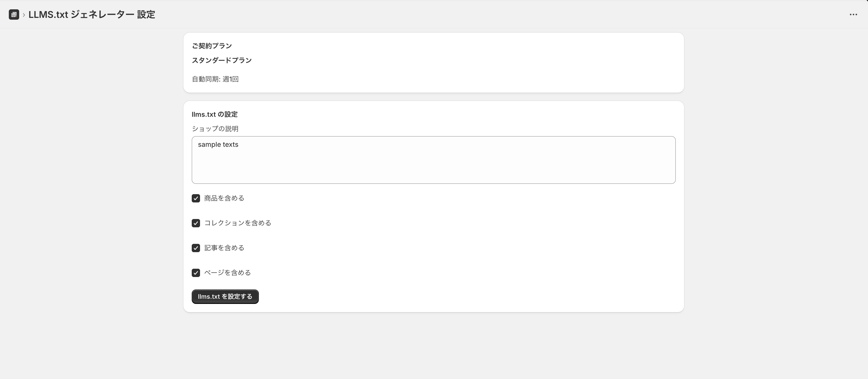The image size is (868, 379).
Task: Click the sample texts content in description
Action: pos(218,144)
